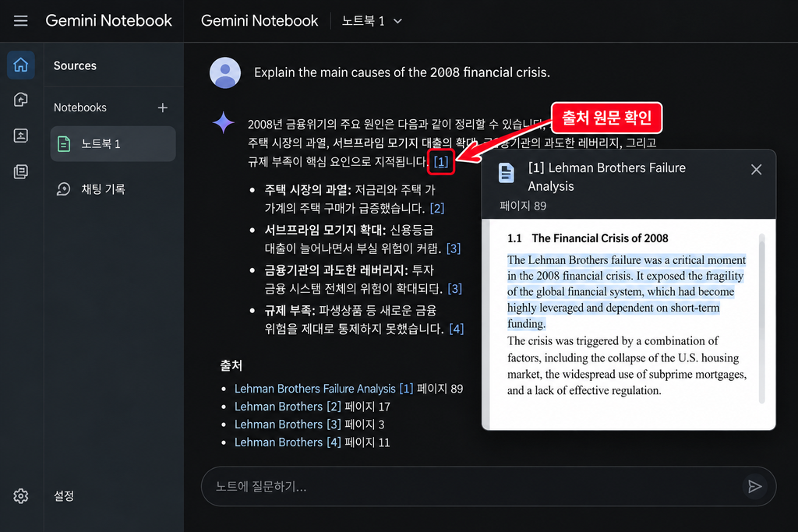Viewport: 798px width, 532px height.
Task: Click 페이지 17 next to Lehman Brothers [2]
Action: [x=368, y=407]
